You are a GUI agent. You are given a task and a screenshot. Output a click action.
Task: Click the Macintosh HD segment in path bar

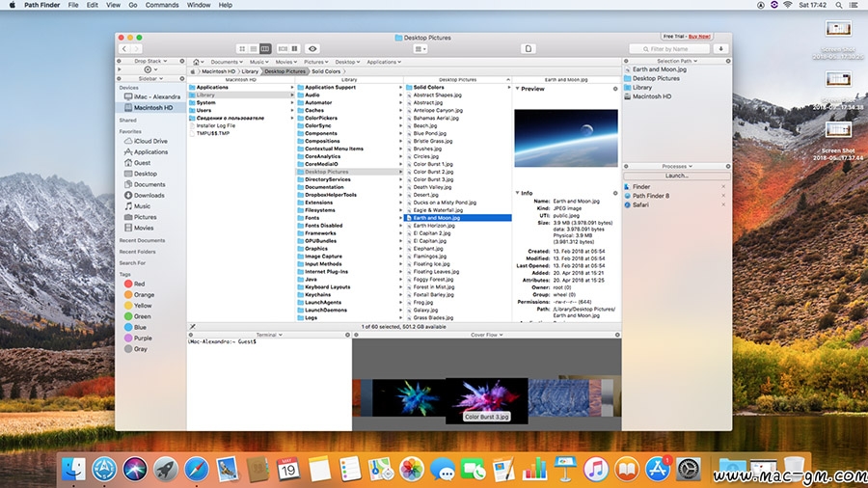[218, 71]
